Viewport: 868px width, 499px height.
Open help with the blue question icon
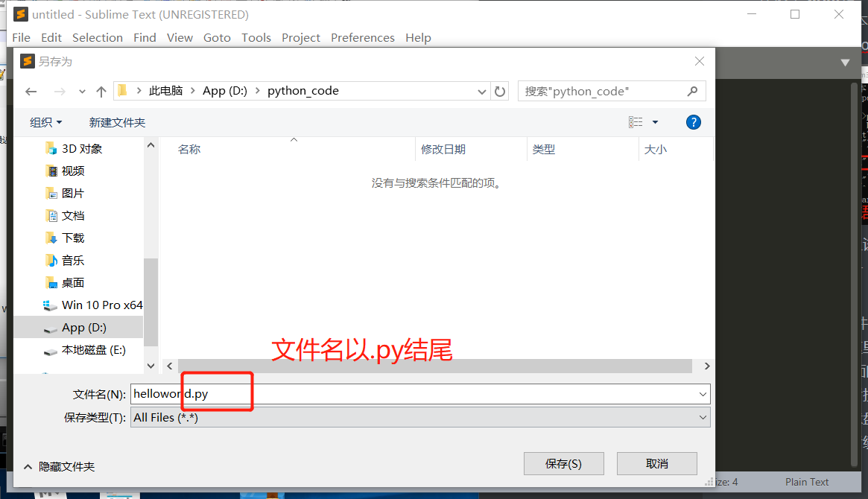point(693,122)
